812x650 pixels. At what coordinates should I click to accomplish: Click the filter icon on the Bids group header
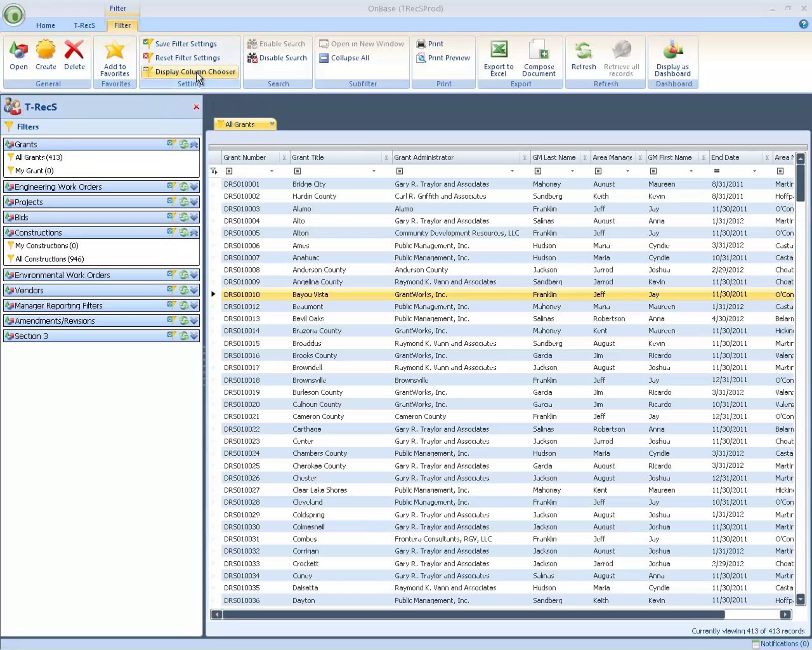[x=172, y=217]
